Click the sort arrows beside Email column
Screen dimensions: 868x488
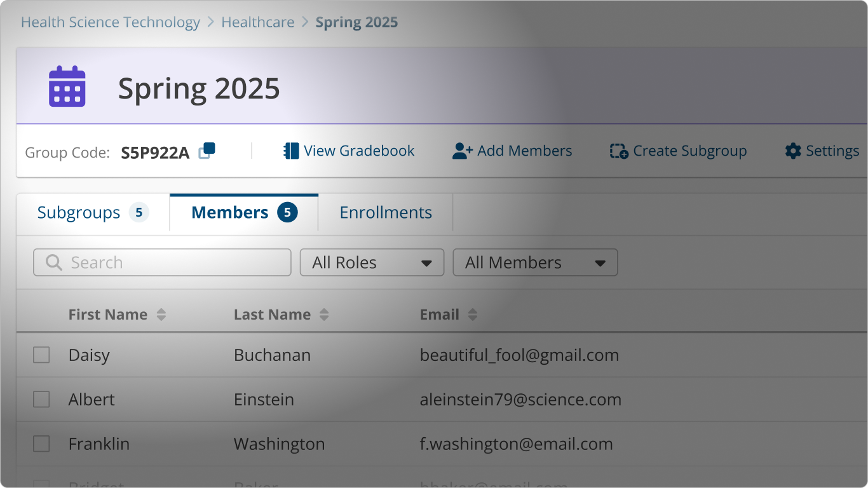473,314
